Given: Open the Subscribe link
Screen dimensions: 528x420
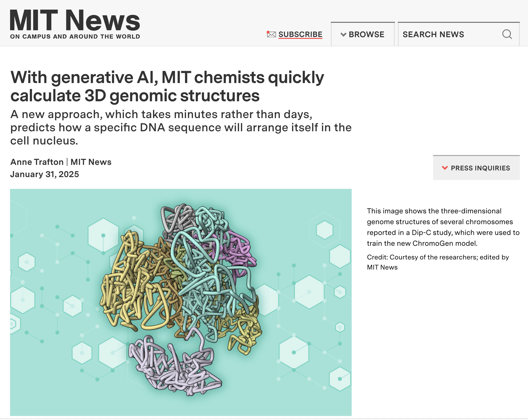Looking at the screenshot, I should (300, 34).
